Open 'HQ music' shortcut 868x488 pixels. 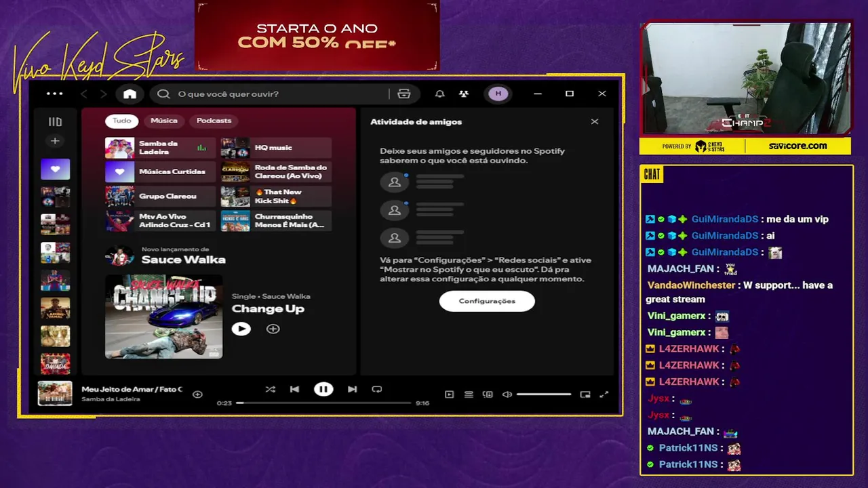pos(276,148)
